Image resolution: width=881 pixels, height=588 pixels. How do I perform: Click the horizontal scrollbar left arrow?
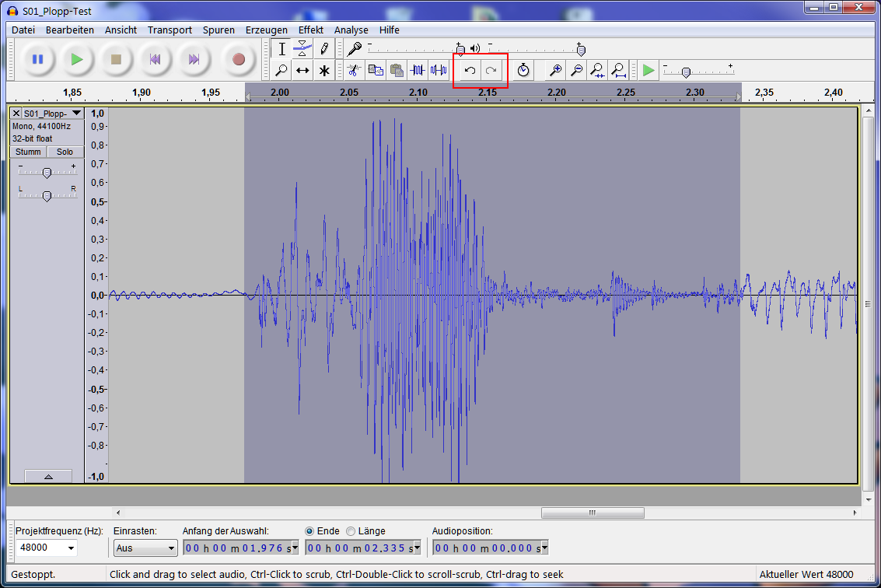coord(118,513)
